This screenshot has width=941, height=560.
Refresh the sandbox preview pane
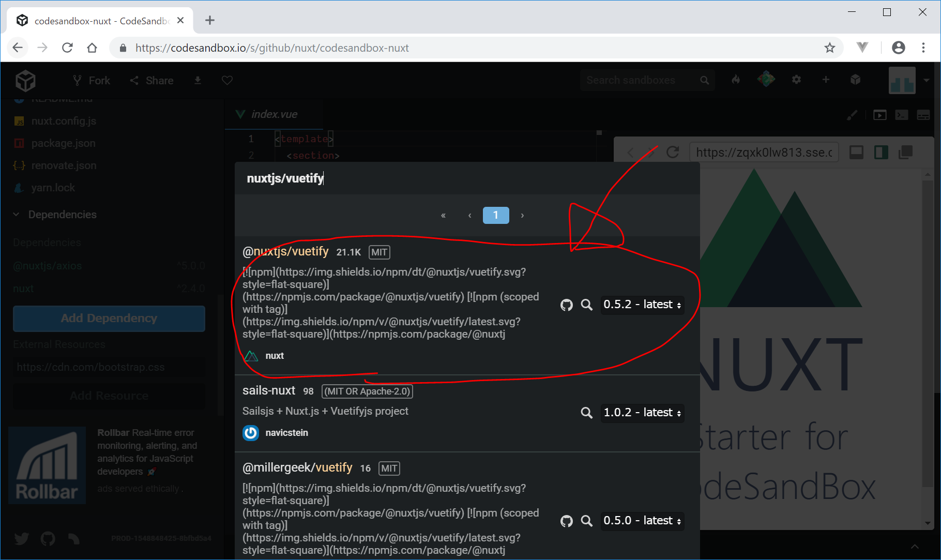click(x=673, y=152)
